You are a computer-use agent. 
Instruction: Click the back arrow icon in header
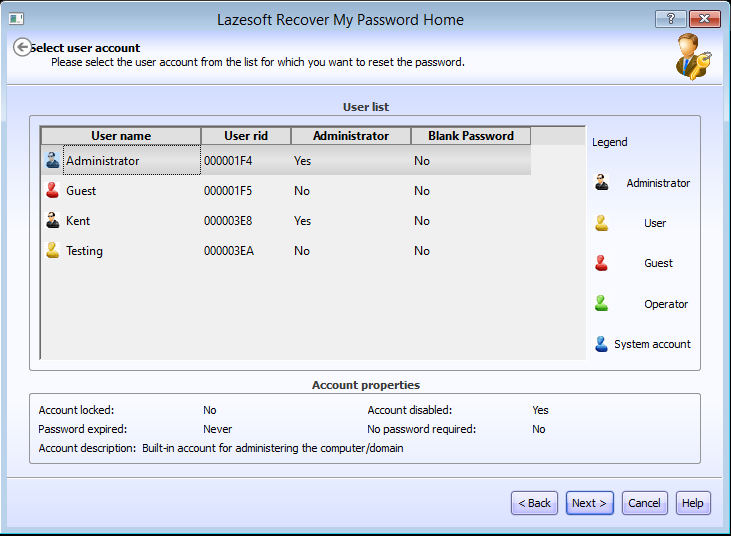click(x=22, y=47)
